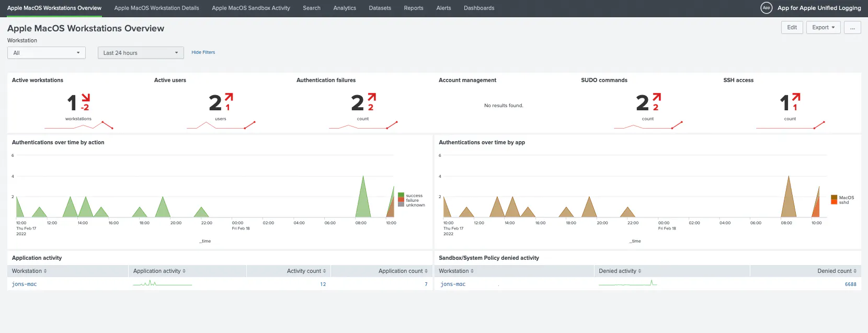Click the SUDO commands value 2

pyautogui.click(x=643, y=103)
